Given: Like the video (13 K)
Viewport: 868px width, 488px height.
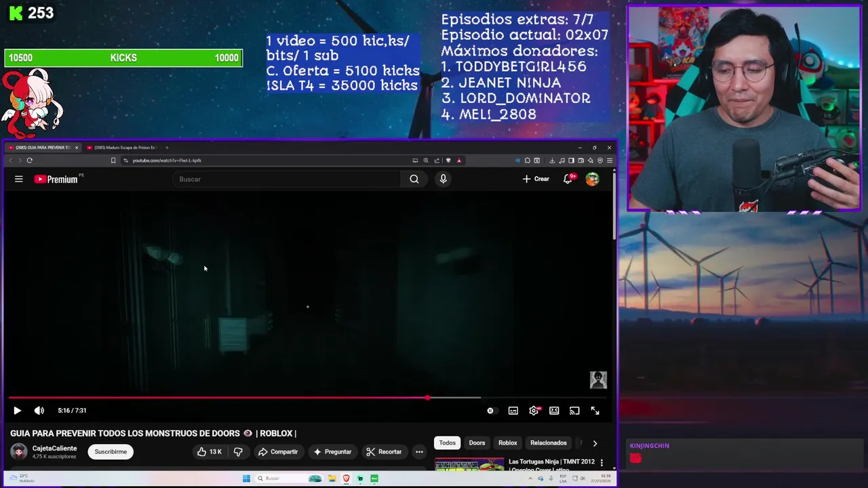Looking at the screenshot, I should 210,451.
